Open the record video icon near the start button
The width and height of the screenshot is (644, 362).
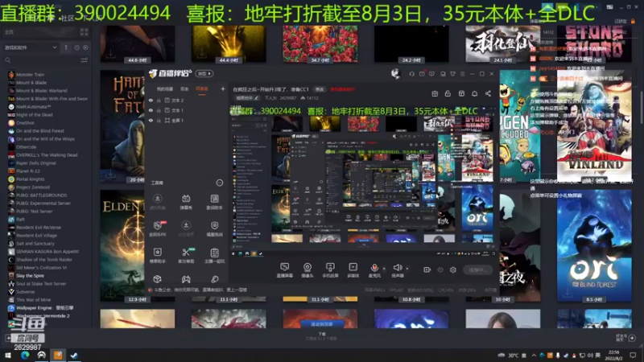point(427,269)
